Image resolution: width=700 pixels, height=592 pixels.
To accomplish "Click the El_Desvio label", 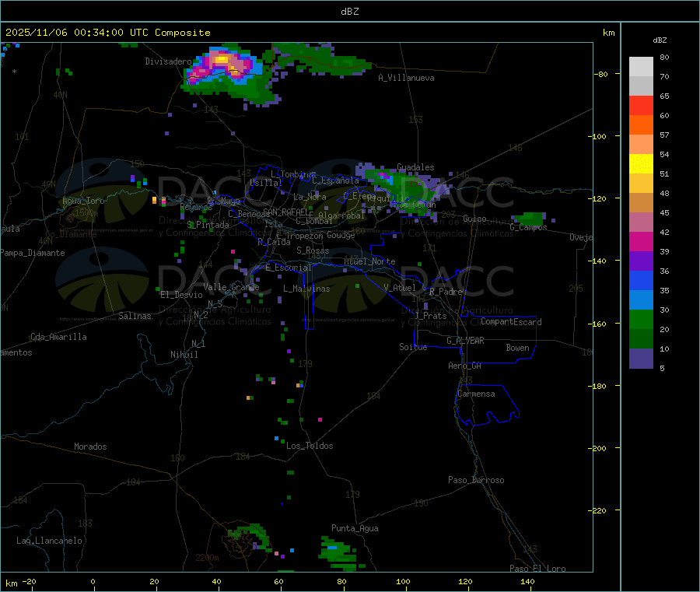I will [181, 295].
